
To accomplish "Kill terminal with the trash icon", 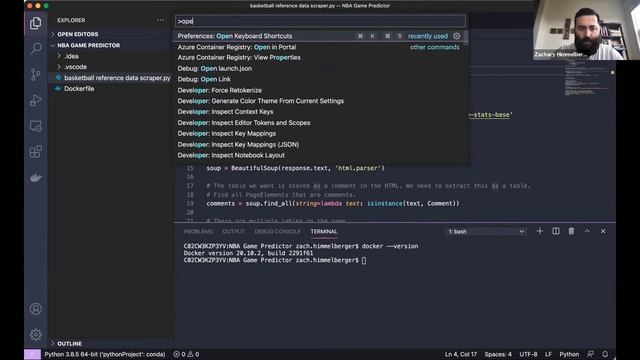I will pyautogui.click(x=571, y=231).
